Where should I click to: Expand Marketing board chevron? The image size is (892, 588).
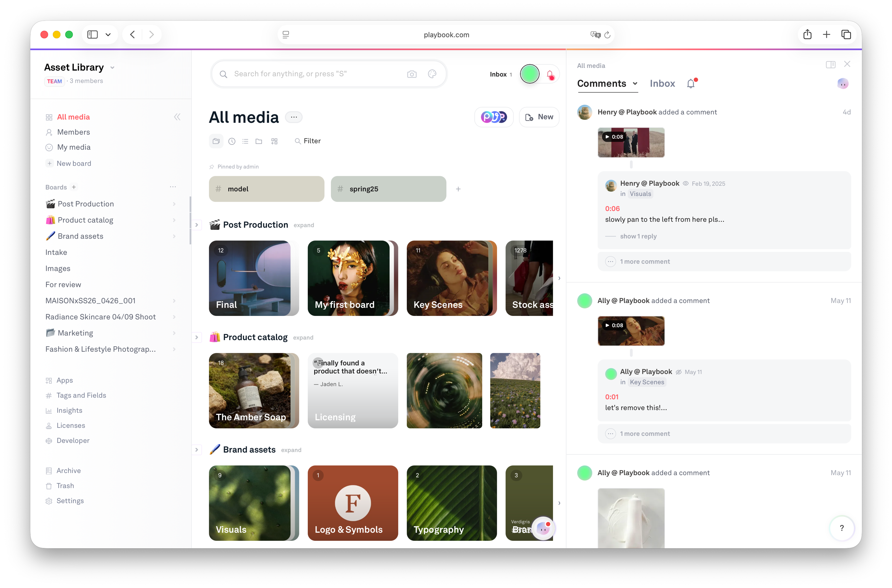(174, 333)
